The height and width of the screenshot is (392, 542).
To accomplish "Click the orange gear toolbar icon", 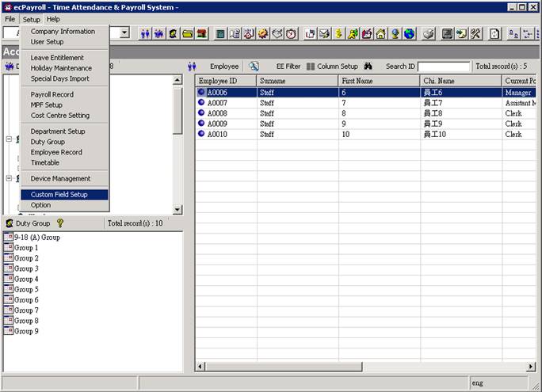I will coord(263,34).
